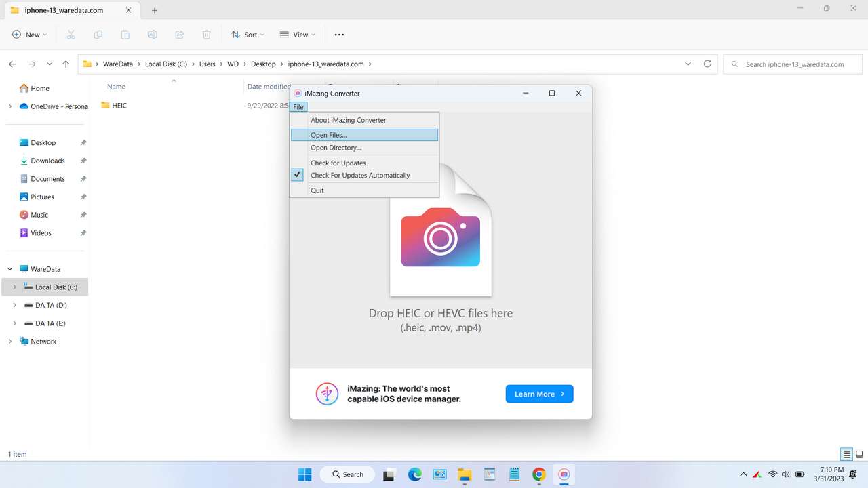Click the Share icon in the toolbar
The image size is (868, 488).
(179, 34)
